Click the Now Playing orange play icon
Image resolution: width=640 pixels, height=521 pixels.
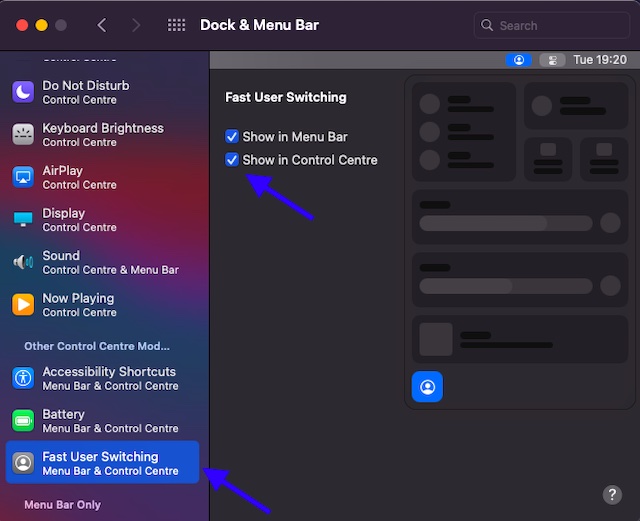[23, 304]
